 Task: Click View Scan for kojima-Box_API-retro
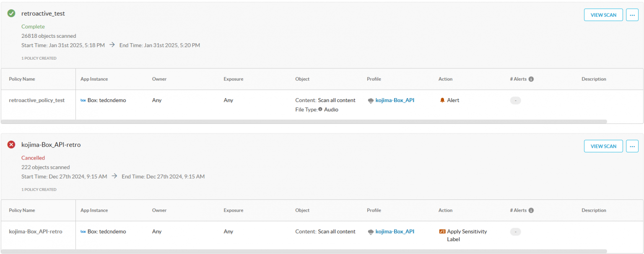(603, 146)
